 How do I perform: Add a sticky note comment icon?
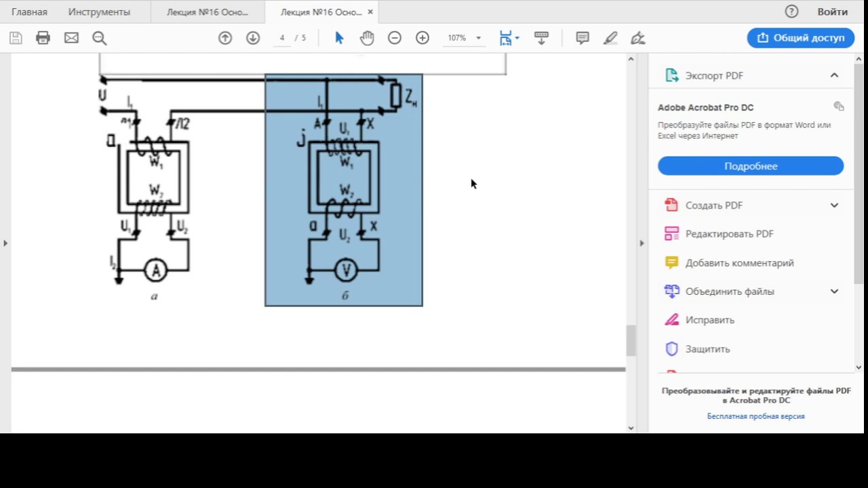pyautogui.click(x=583, y=38)
